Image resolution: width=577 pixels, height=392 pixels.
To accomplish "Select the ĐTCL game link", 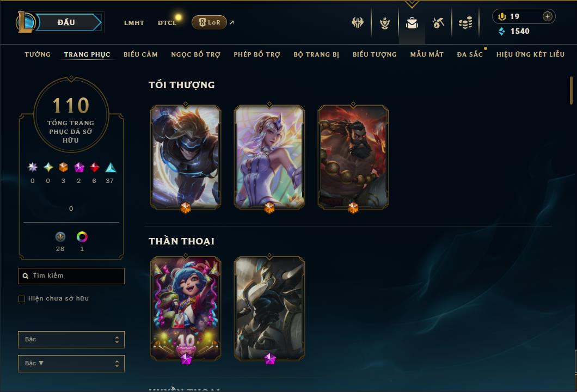I will pos(167,22).
